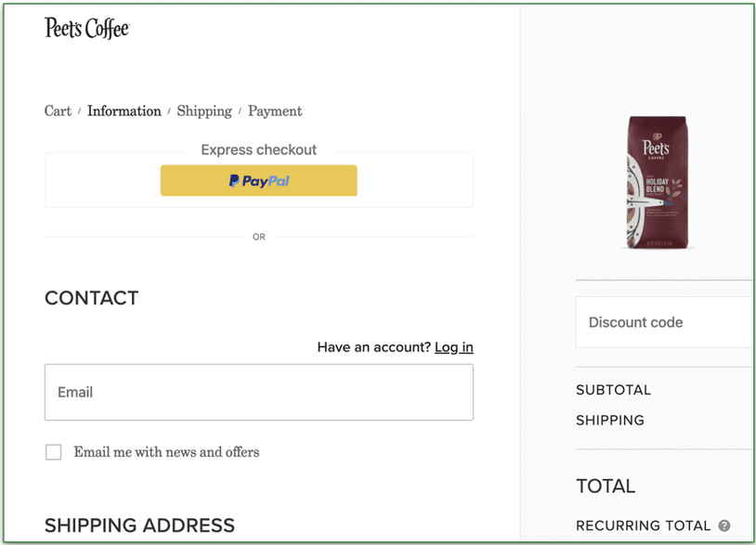Image resolution: width=756 pixels, height=545 pixels.
Task: Click the Peet's Coffee logo
Action: pos(86,29)
